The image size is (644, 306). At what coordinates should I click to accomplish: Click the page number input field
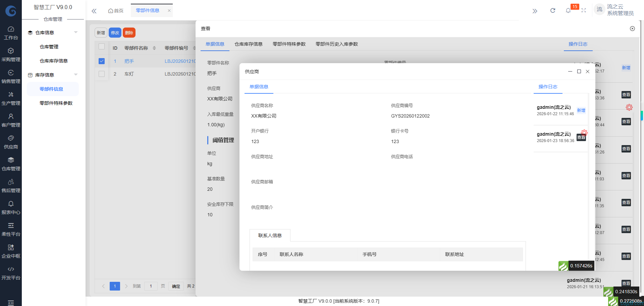pos(151,286)
